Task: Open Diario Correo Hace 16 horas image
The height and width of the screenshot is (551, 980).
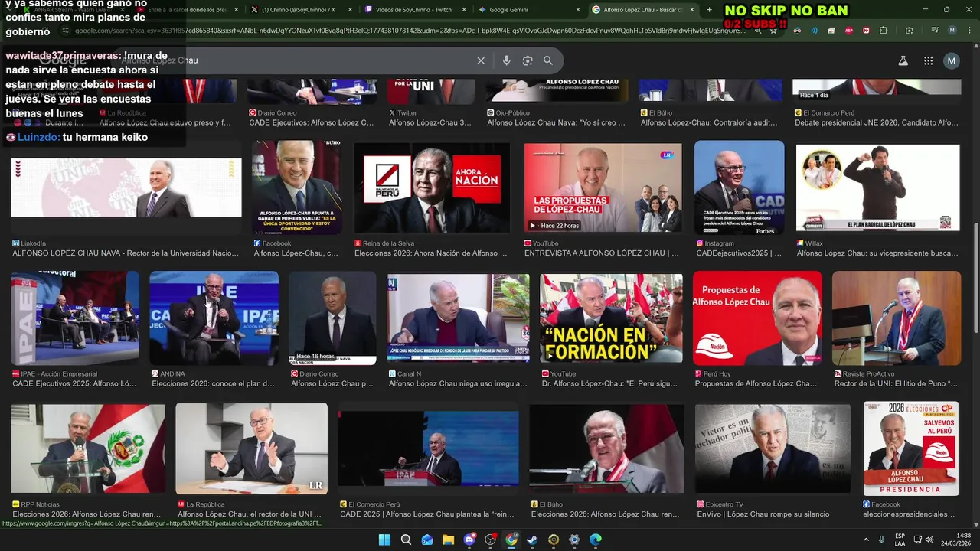Action: tap(332, 318)
